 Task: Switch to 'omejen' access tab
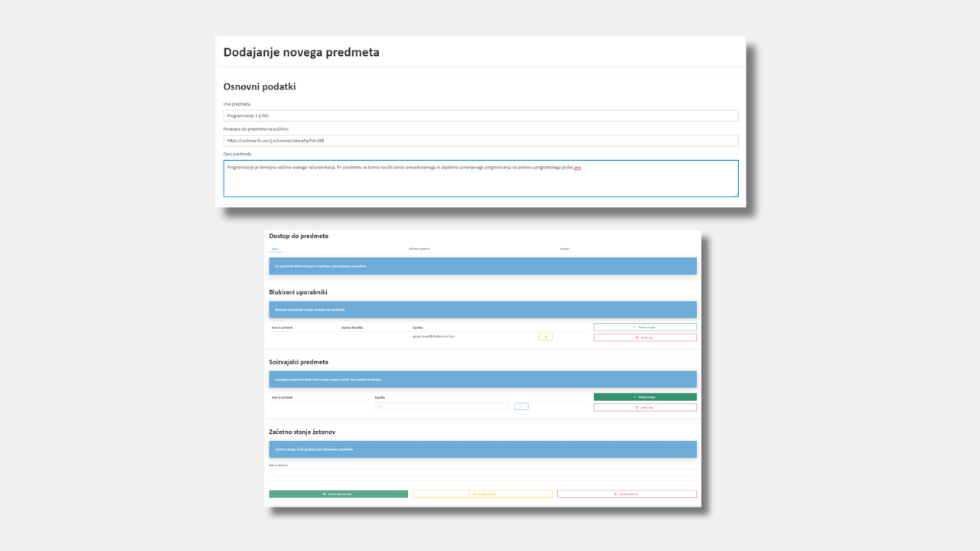coord(564,249)
